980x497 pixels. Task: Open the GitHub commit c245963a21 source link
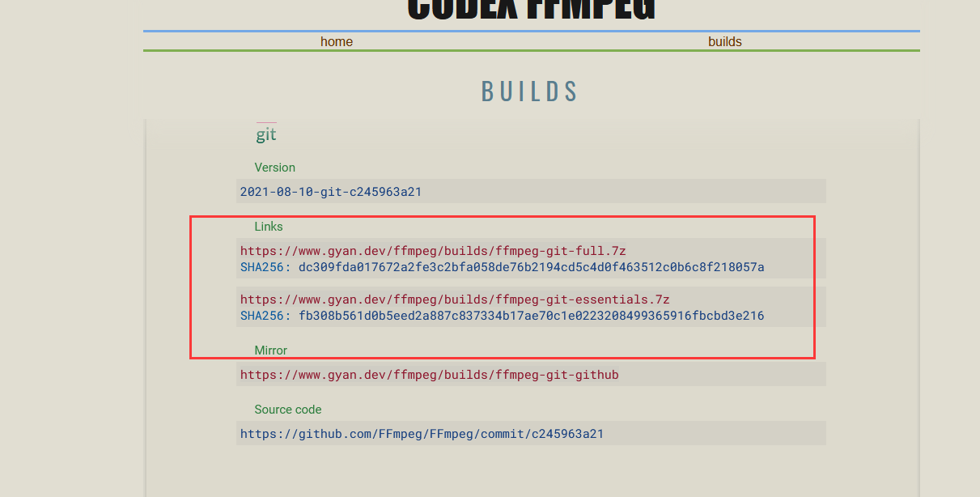pyautogui.click(x=422, y=434)
